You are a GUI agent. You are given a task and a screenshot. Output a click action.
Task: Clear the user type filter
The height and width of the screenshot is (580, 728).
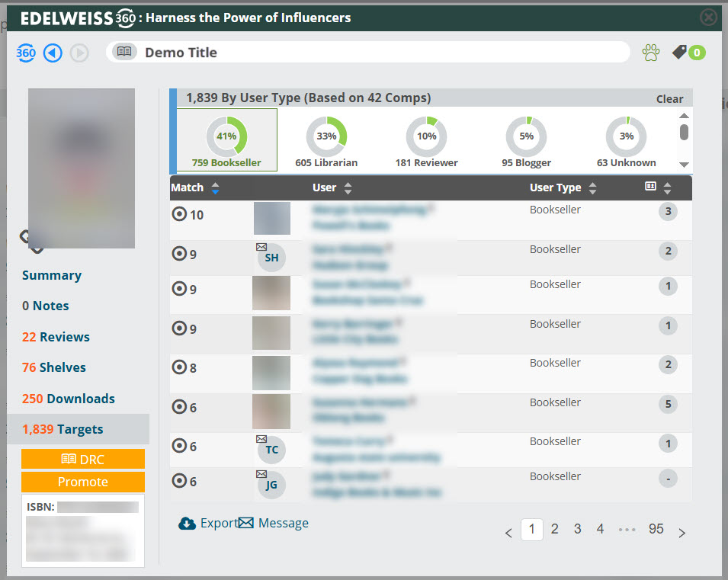669,99
